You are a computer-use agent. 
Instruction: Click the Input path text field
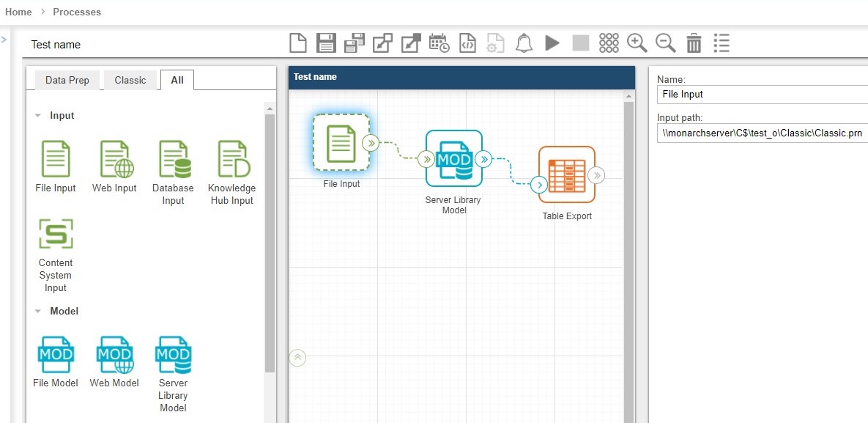[x=762, y=133]
